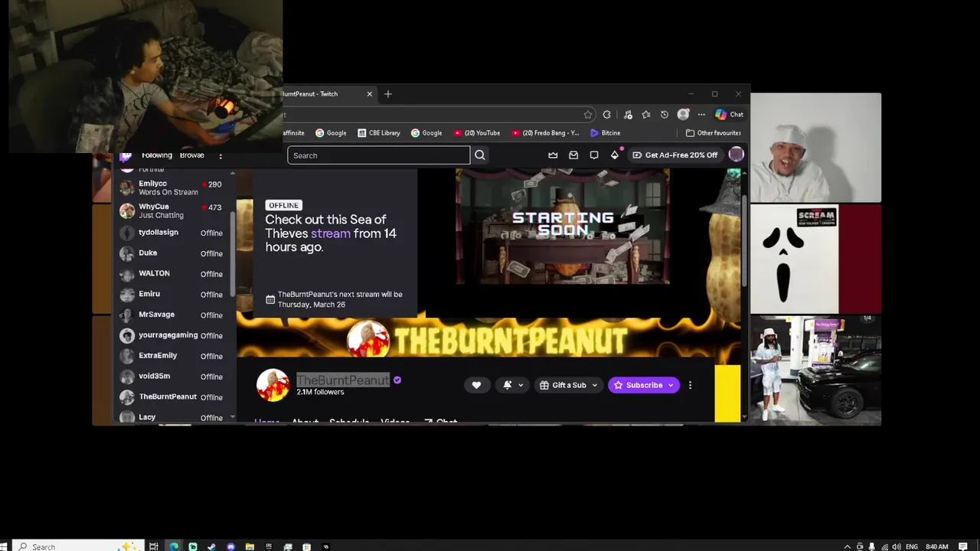The height and width of the screenshot is (551, 980).
Task: Open (20) YouTube bookmark
Action: [x=477, y=133]
